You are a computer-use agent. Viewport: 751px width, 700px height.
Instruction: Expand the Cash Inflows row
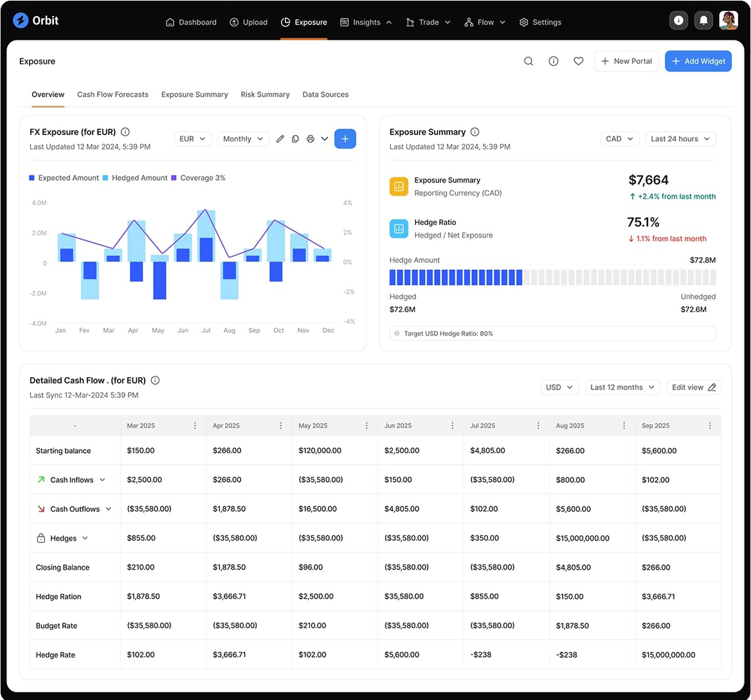pos(102,480)
